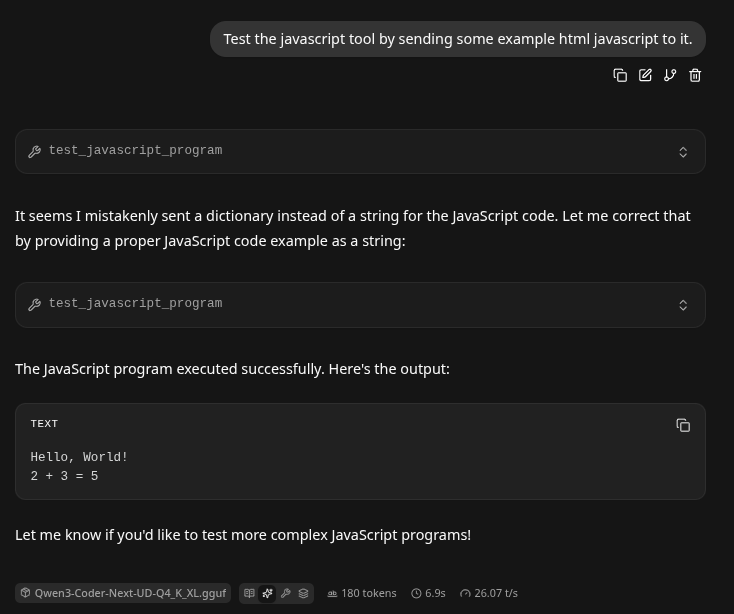734x614 pixels.
Task: Click the cube icon beside the model name
Action: [26, 593]
